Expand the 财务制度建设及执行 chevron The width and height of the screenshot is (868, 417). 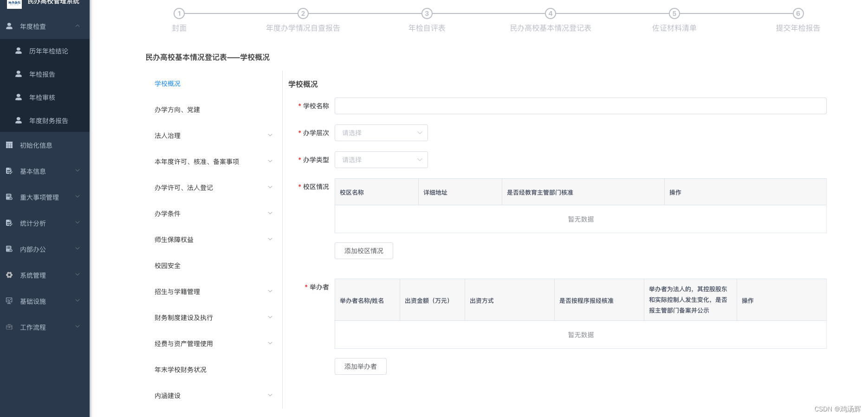270,318
